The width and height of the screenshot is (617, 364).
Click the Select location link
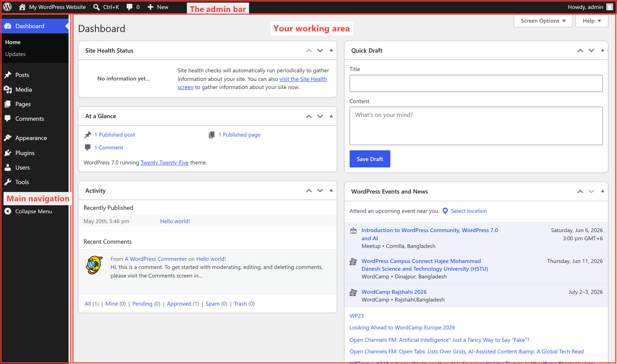(469, 211)
